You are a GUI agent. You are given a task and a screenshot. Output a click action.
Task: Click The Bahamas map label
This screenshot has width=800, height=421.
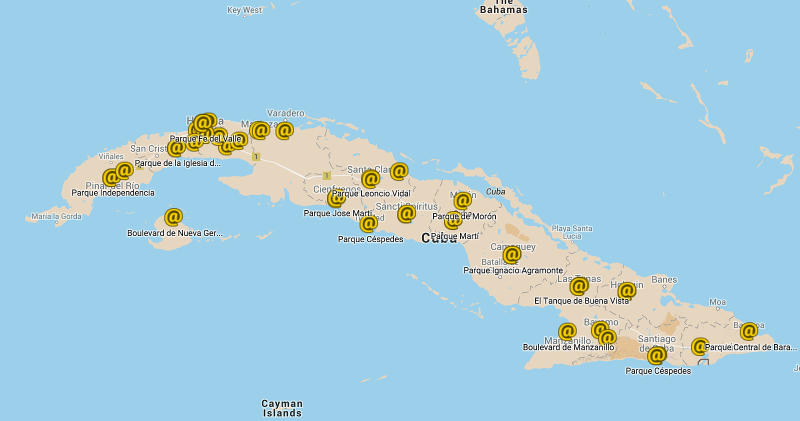[x=504, y=6]
